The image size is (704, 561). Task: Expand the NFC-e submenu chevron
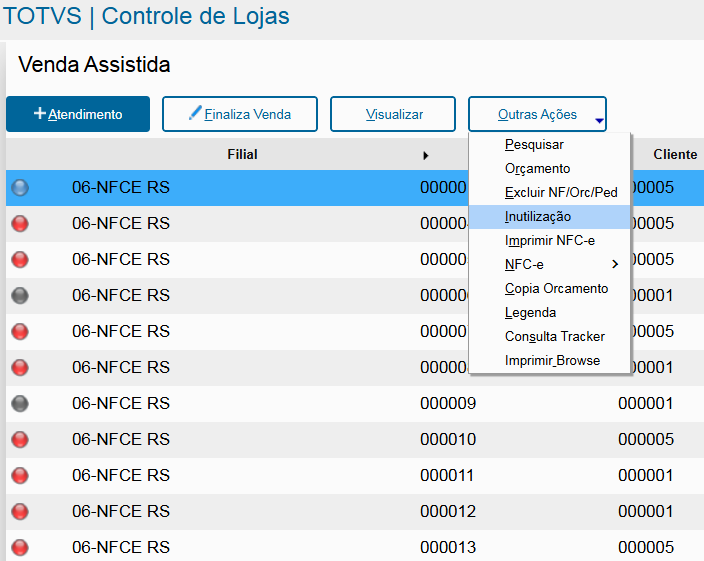coord(615,264)
